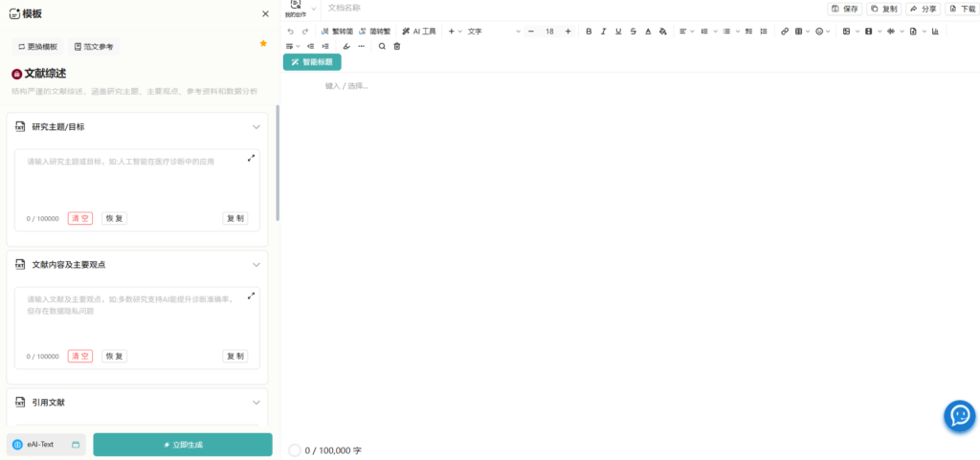This screenshot has height=460, width=980.
Task: Collapse the 研究主题/目标 section
Action: 256,127
